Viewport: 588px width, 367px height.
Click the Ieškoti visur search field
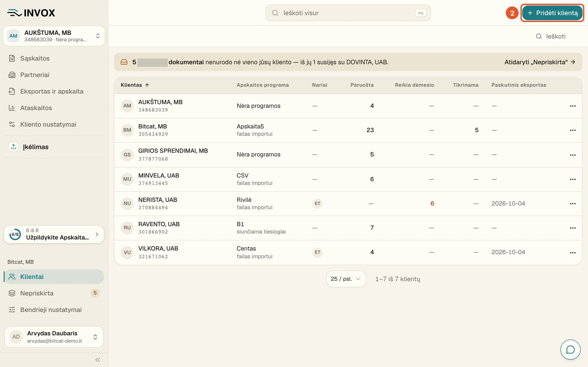(x=348, y=13)
